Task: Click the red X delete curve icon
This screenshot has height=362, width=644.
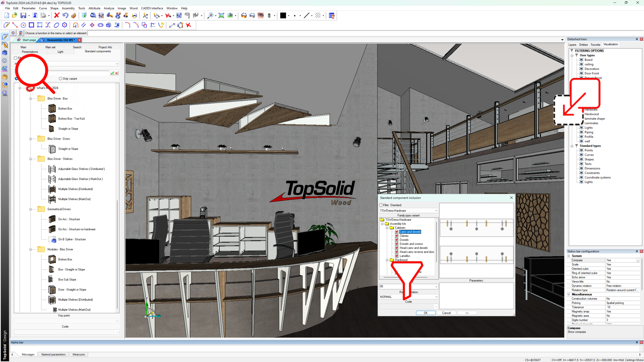Action: tap(189, 25)
